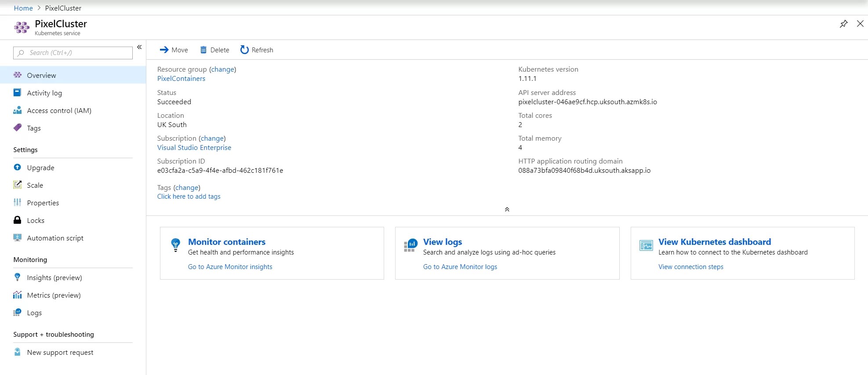Click the Delete toolbar button
This screenshot has width=868, height=375.
click(214, 50)
